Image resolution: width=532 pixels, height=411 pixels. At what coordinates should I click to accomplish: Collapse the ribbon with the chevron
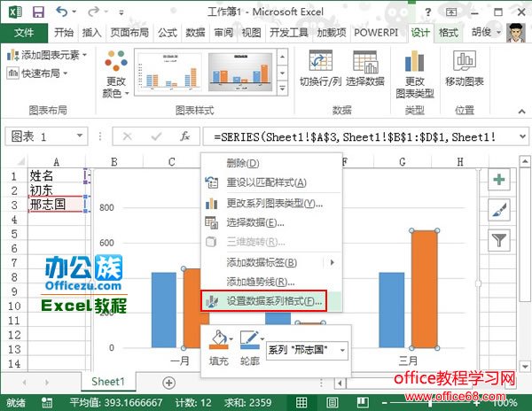click(522, 111)
